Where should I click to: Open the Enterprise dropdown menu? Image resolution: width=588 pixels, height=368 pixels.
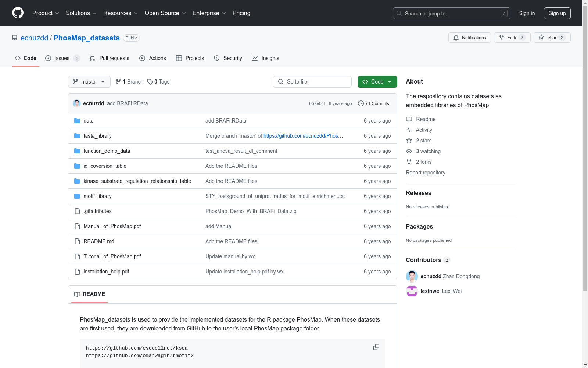(x=209, y=13)
